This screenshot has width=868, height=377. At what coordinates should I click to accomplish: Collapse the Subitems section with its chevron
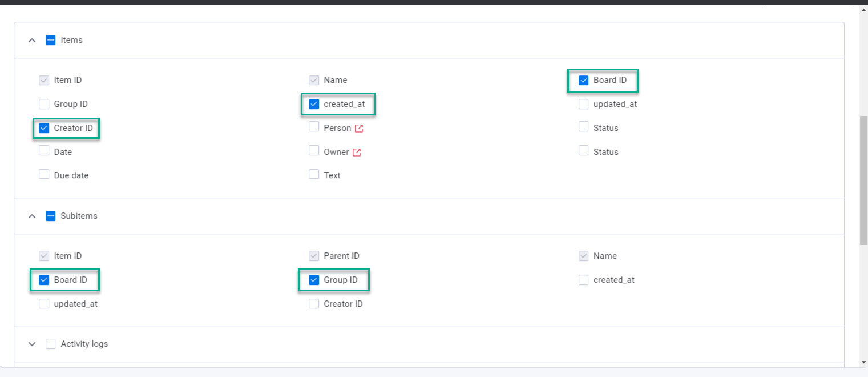[33, 216]
